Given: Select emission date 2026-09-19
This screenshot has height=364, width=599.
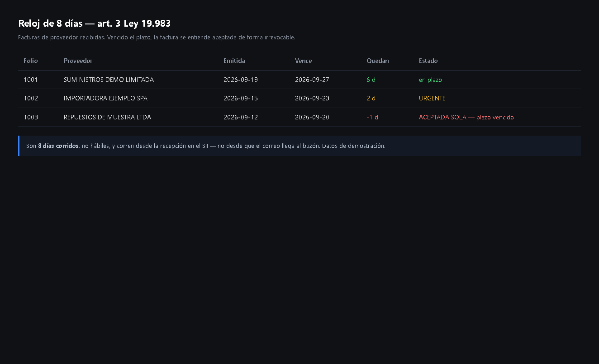Looking at the screenshot, I should [x=241, y=80].
